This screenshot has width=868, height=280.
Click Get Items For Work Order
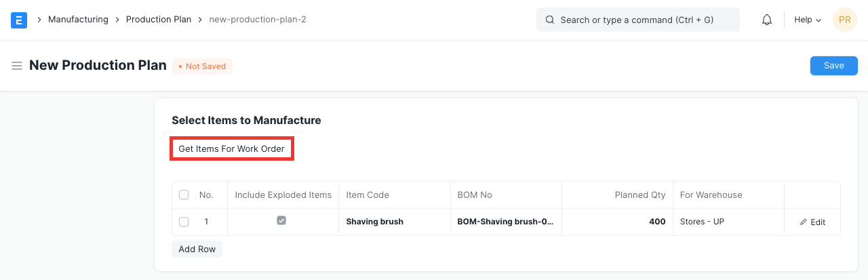pos(231,148)
